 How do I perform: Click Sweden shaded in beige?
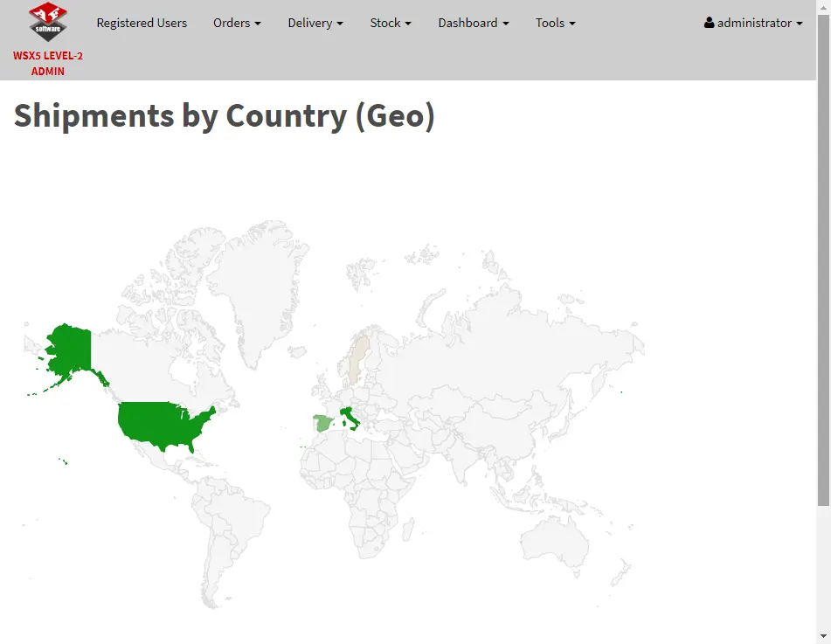click(x=359, y=357)
